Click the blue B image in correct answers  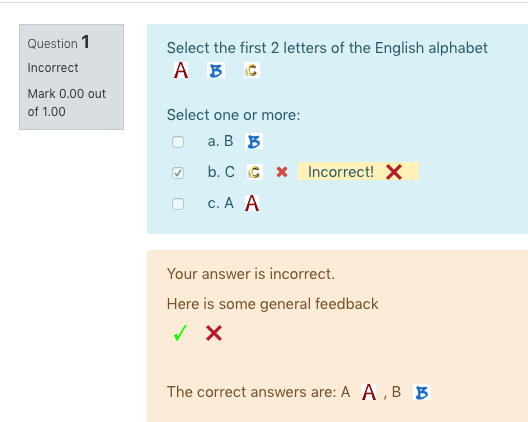(x=422, y=392)
